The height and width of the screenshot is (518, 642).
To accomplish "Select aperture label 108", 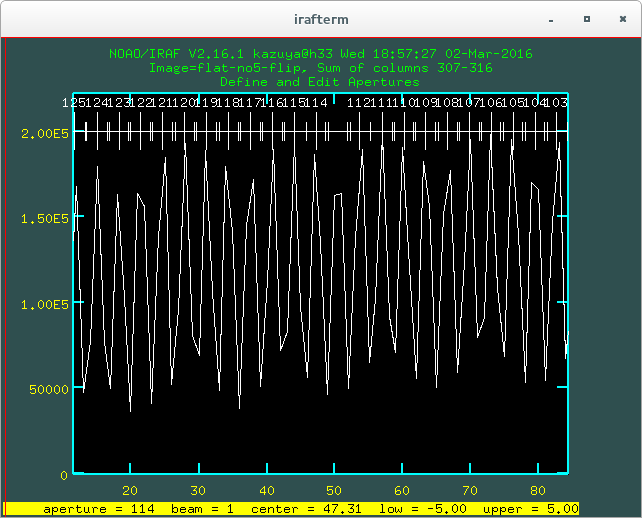I will click(x=448, y=102).
